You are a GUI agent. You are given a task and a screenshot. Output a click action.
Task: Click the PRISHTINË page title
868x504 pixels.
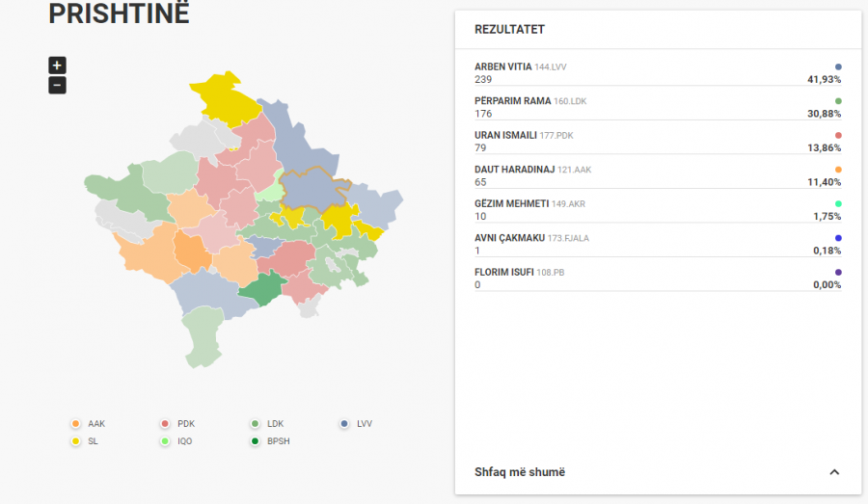pos(119,13)
